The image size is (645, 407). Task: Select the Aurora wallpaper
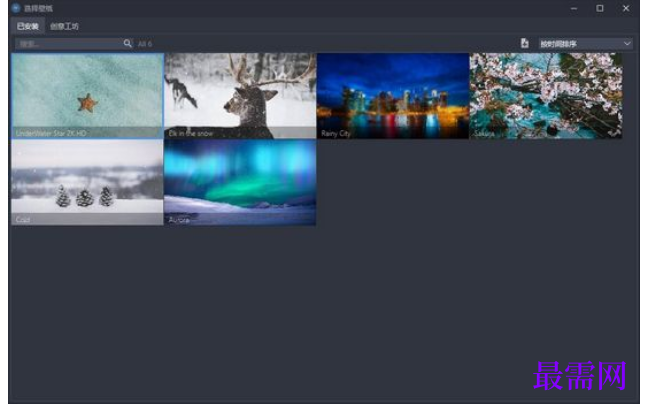pyautogui.click(x=240, y=182)
